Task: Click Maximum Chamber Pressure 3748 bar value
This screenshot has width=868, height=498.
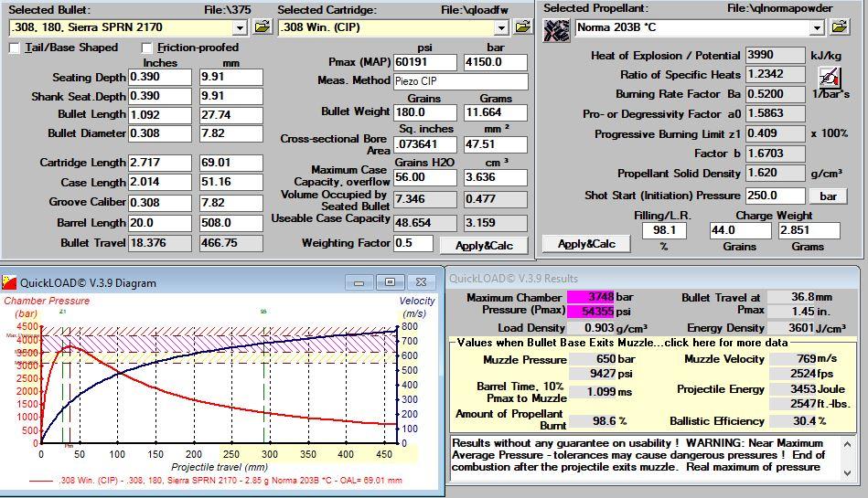Action: pos(591,297)
